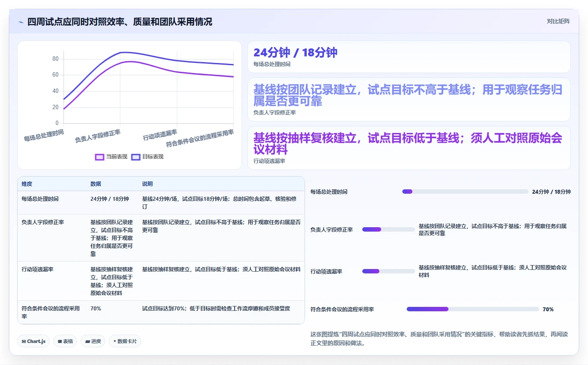Click the 每场总处理时间 chart axis label
This screenshot has width=588, height=365.
pyautogui.click(x=44, y=135)
